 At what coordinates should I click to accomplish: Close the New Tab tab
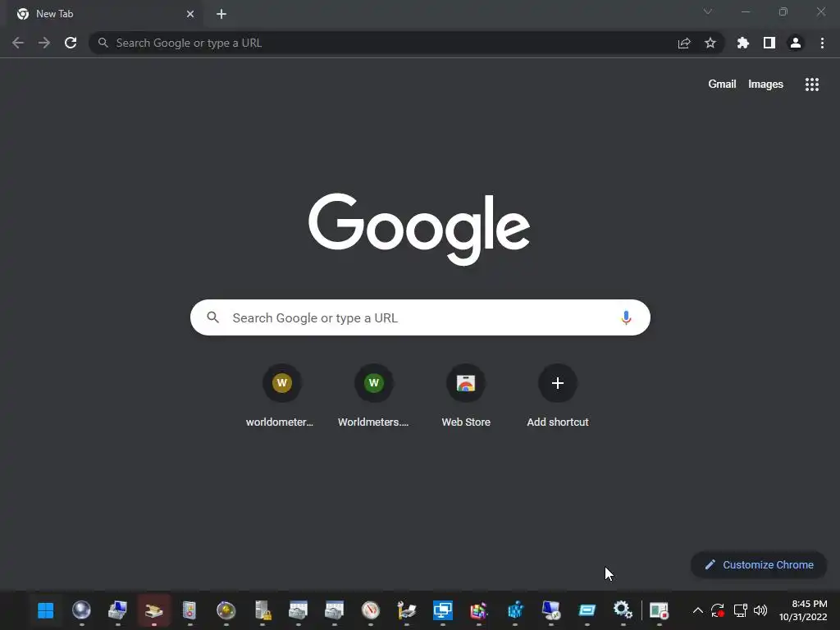click(x=190, y=14)
